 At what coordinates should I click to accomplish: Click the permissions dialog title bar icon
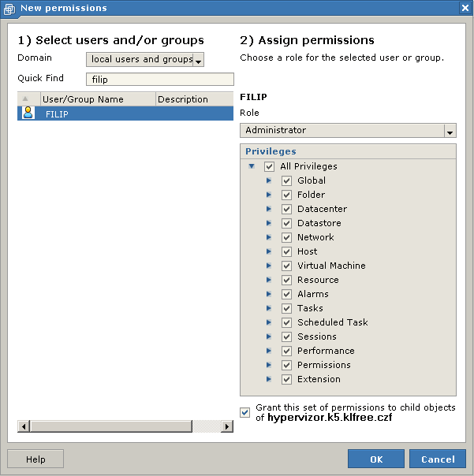[9, 9]
